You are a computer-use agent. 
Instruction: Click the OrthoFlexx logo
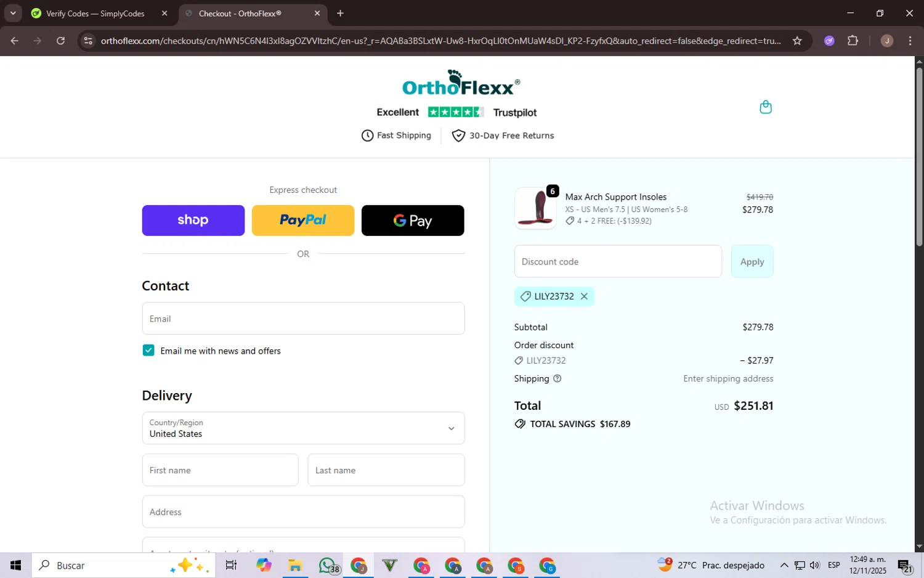click(x=461, y=83)
